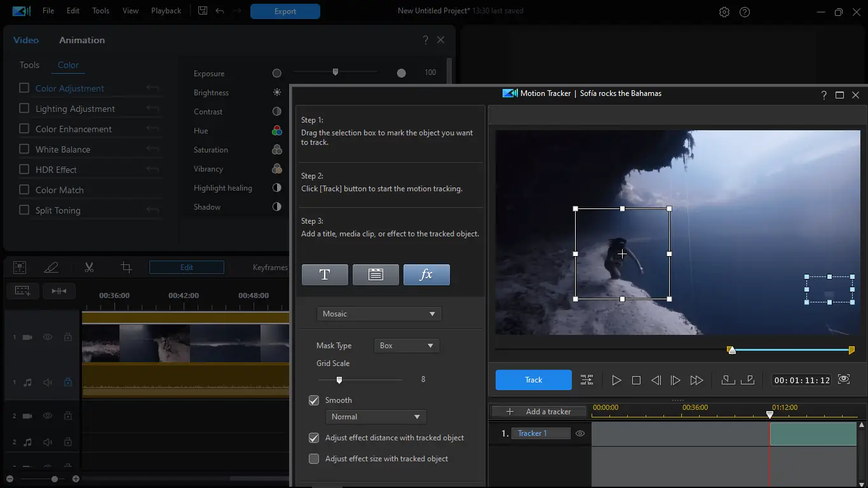Click the crop tool icon
Viewport: 868px width, 488px height.
[126, 268]
